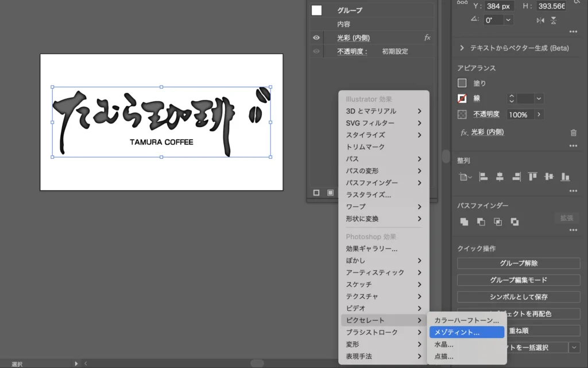Open the rotation angle dropdown

click(x=508, y=20)
